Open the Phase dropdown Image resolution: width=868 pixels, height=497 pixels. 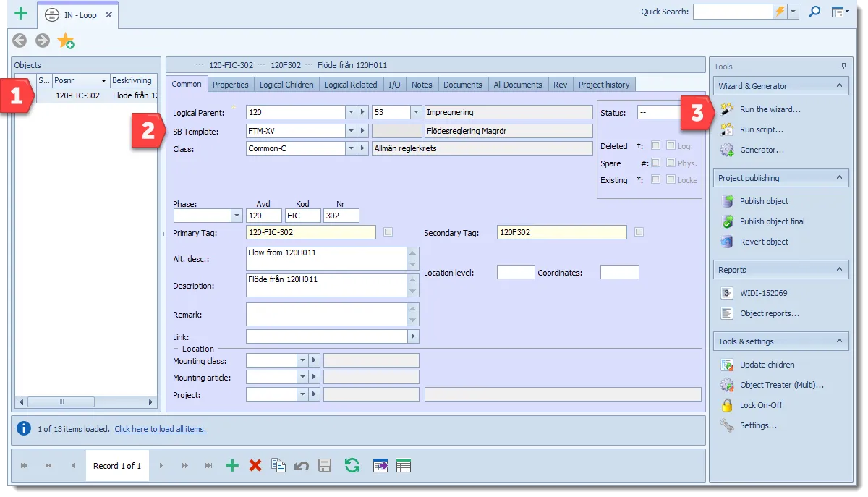pos(237,216)
